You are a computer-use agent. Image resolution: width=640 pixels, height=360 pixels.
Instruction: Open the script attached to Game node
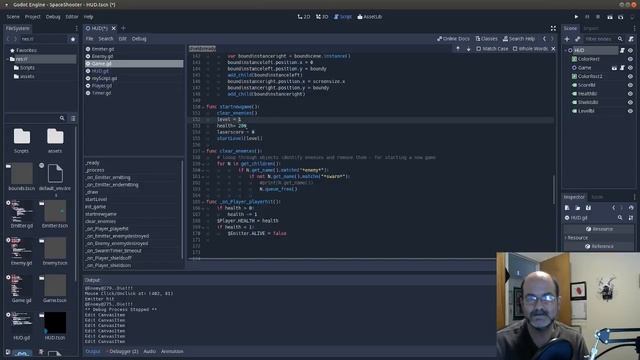[x=622, y=68]
